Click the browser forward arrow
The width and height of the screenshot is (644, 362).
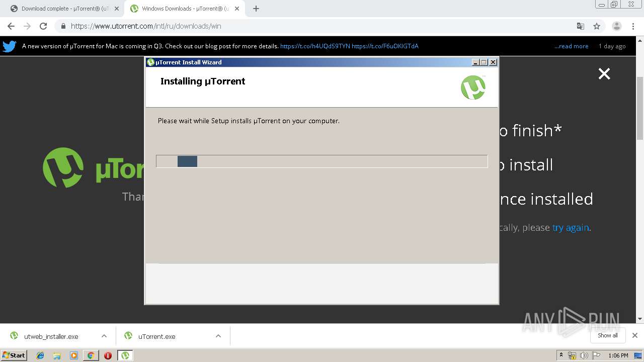tap(27, 26)
